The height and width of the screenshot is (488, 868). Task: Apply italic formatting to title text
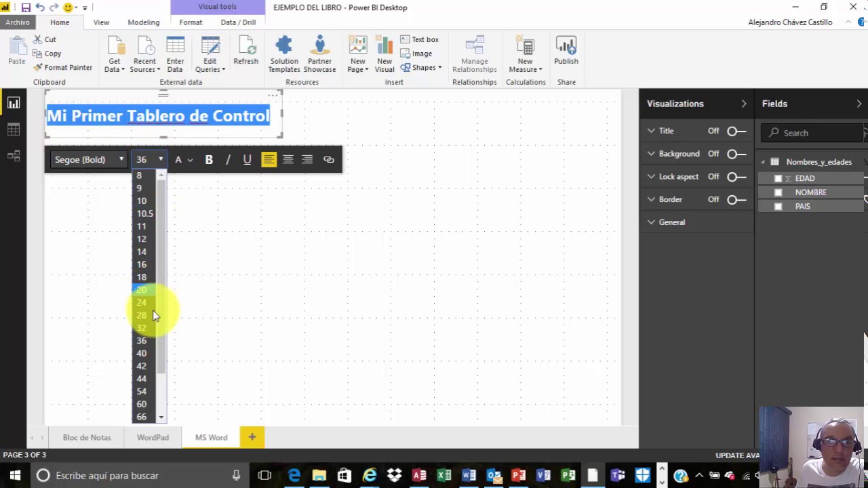[x=228, y=160]
